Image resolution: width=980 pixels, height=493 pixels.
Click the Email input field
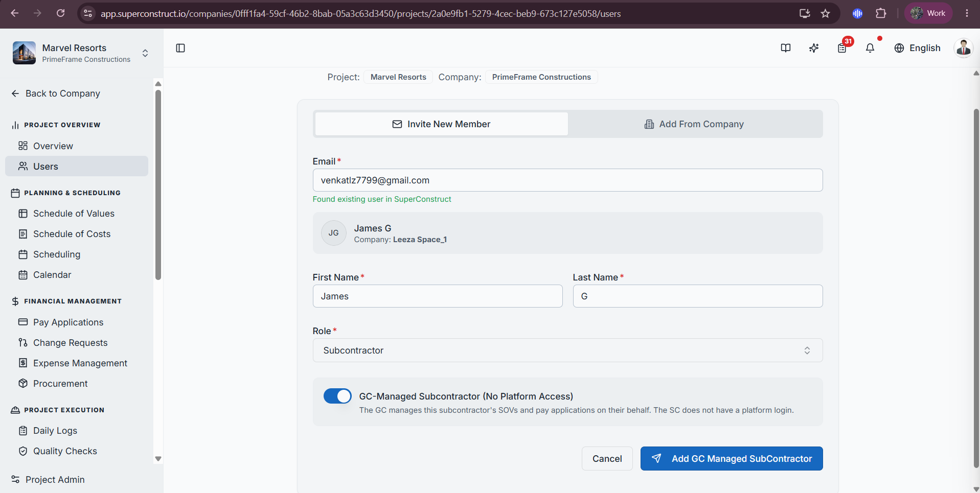click(567, 180)
